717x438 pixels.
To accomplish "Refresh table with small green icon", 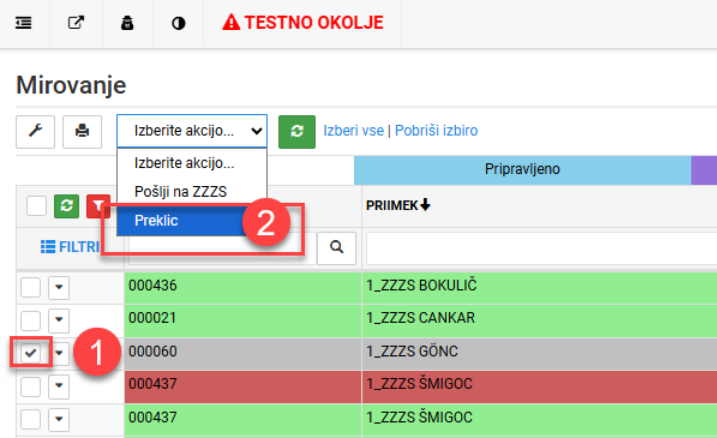I will point(66,206).
